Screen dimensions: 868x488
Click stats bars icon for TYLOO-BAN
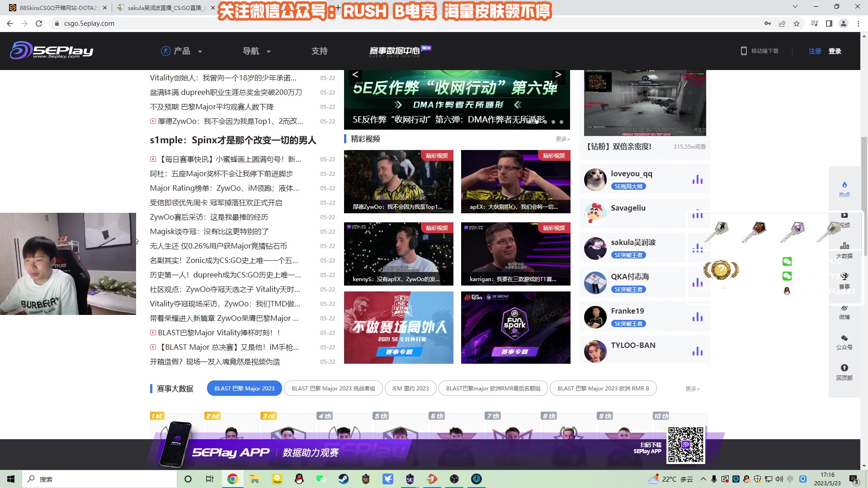point(698,351)
